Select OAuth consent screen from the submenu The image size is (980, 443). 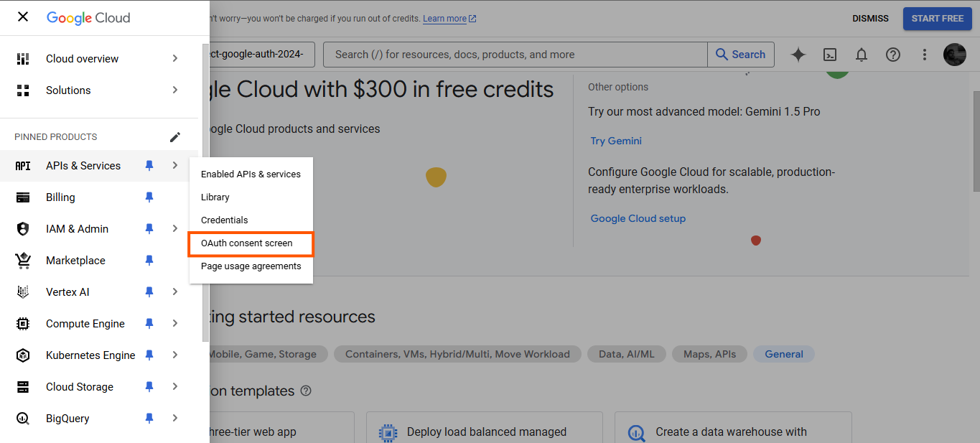tap(247, 243)
